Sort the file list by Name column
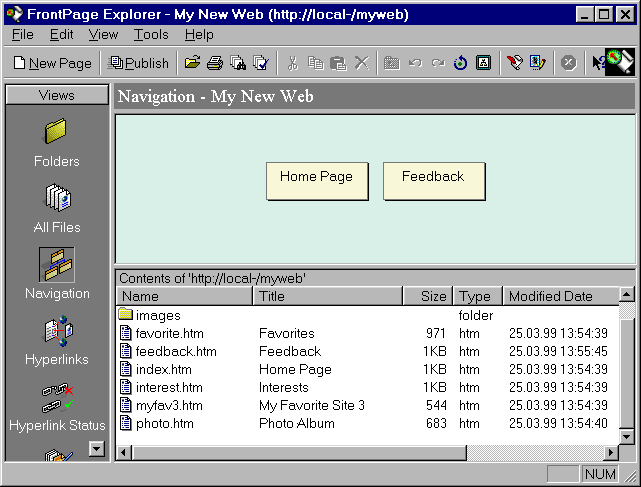 pyautogui.click(x=185, y=296)
